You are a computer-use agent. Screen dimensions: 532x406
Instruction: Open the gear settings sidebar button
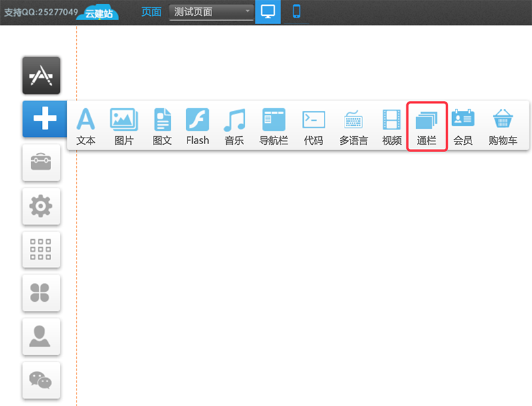tap(41, 206)
